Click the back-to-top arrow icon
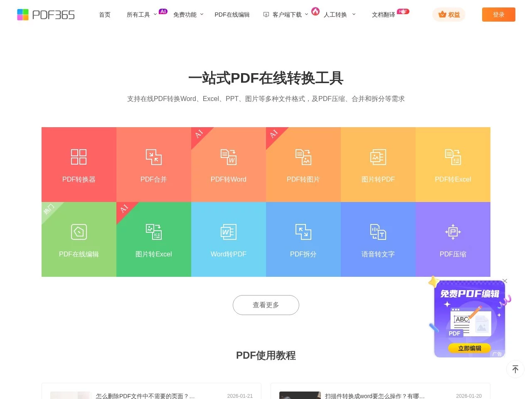 coord(515,369)
